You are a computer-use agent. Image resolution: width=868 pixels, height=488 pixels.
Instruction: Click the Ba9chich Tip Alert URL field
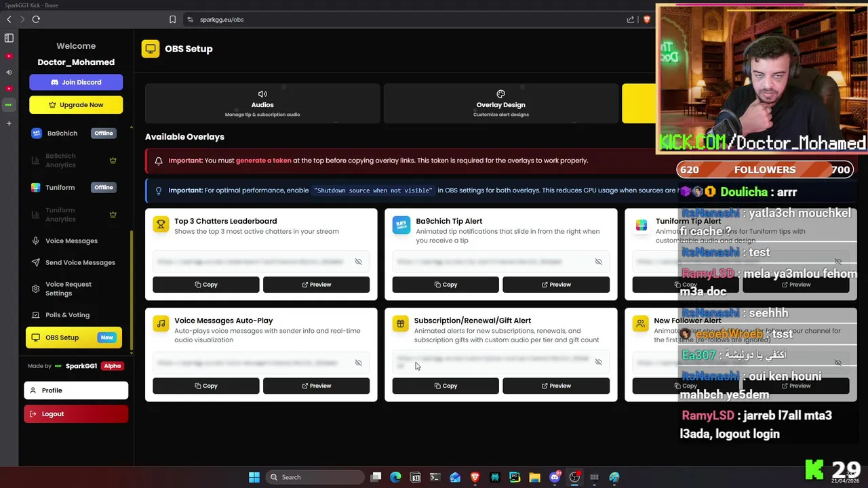[500, 262]
